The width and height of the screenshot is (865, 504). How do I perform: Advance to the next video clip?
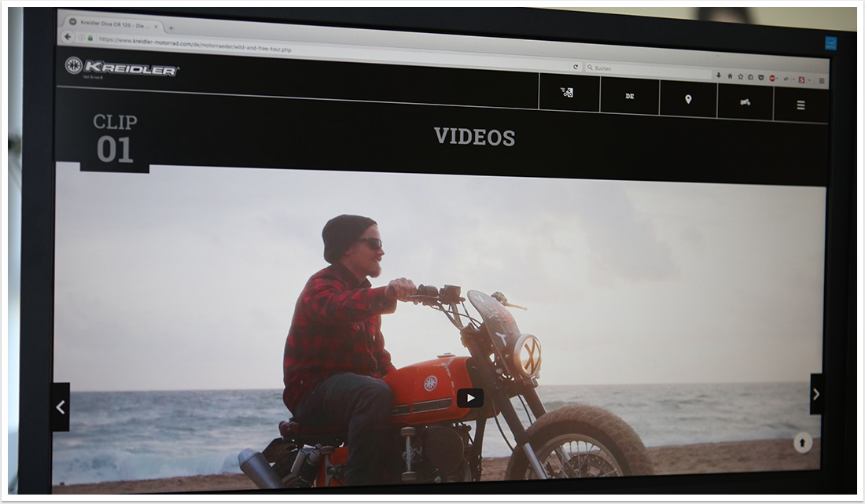(x=816, y=394)
